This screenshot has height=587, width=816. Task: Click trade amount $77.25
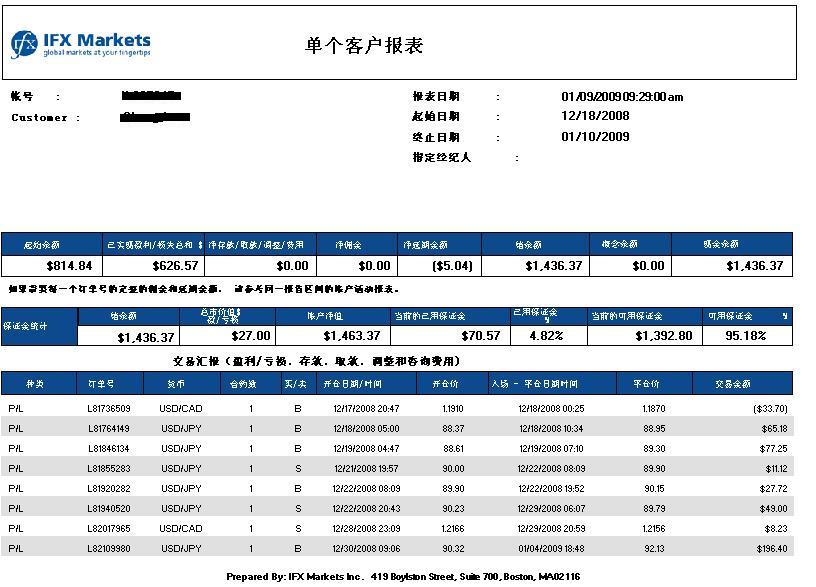[773, 449]
